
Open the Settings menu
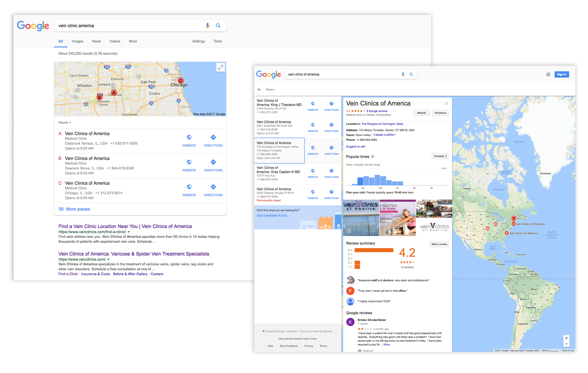199,41
